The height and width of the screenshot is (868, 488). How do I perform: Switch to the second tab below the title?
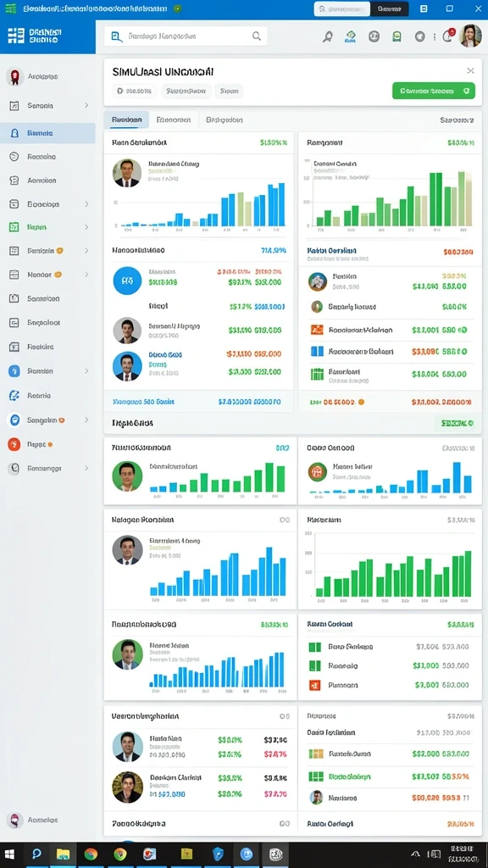[x=174, y=120]
